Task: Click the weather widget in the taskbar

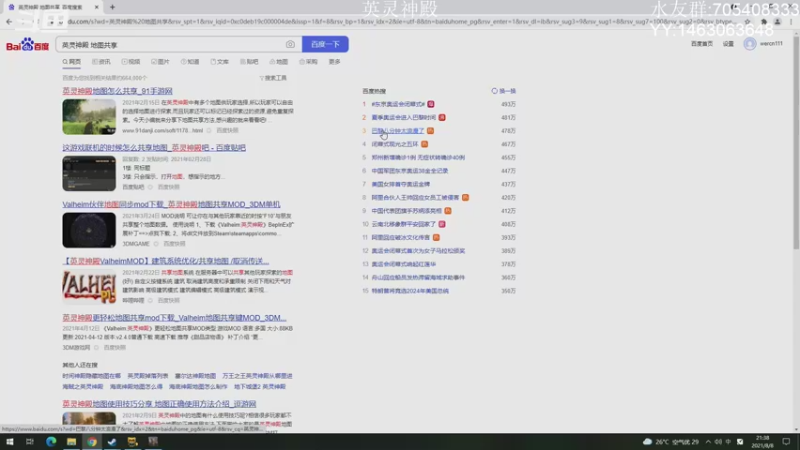Action: (670, 442)
